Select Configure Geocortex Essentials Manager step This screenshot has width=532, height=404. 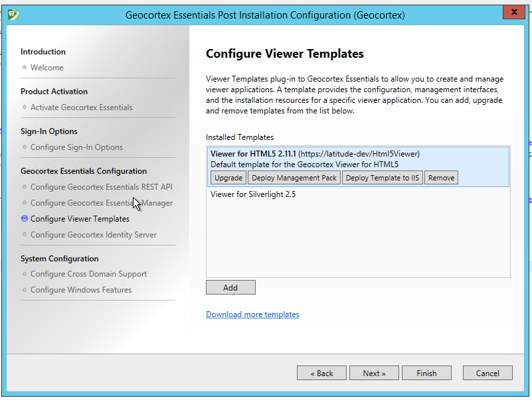(x=102, y=203)
